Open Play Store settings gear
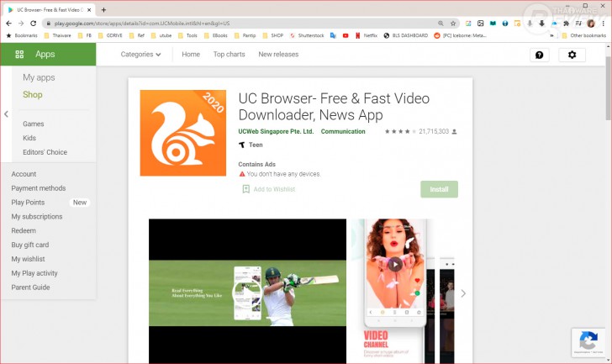Screen dimensions: 612x364 pos(572,55)
